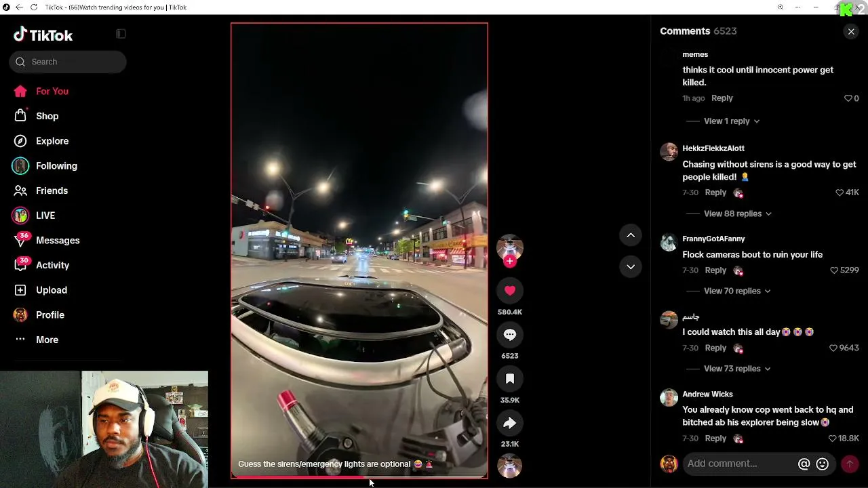Screen dimensions: 868x488
Task: Click the Add comment field
Action: [x=739, y=464]
